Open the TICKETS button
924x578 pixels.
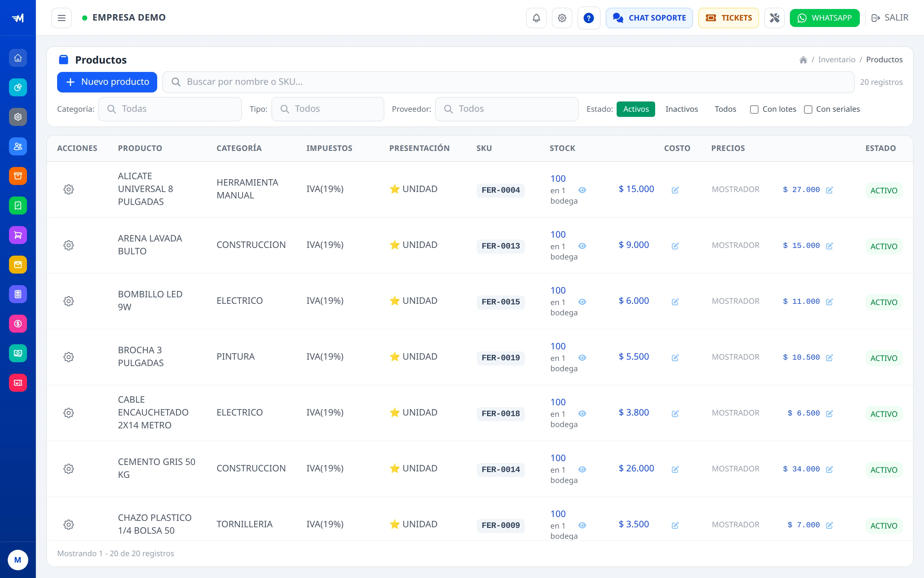[x=728, y=18]
